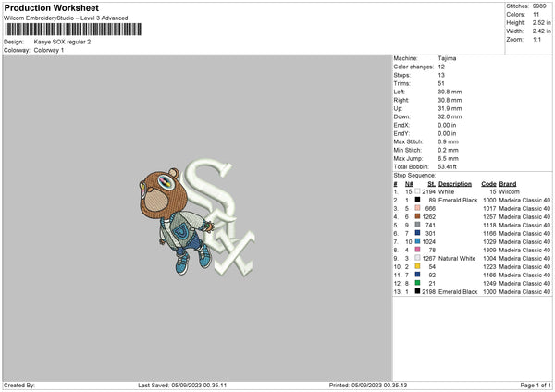Click the Height value '2.52 in'
This screenshot has width=555, height=392.
click(541, 22)
